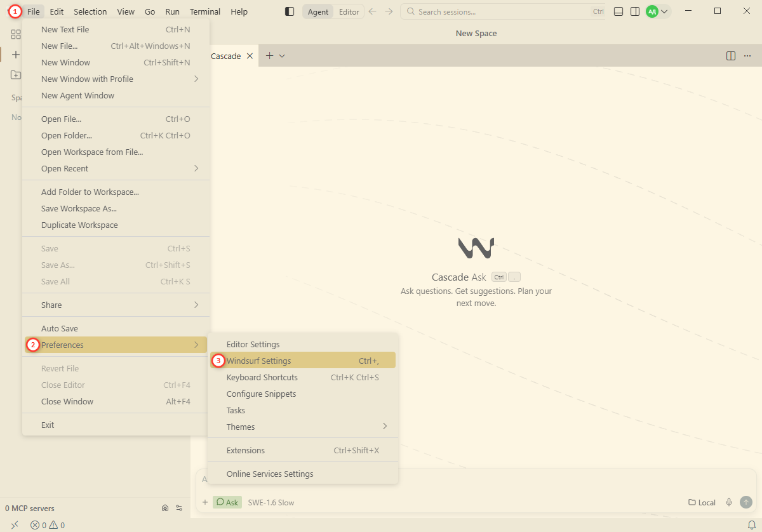Click the plus icon in the chat input

click(205, 502)
